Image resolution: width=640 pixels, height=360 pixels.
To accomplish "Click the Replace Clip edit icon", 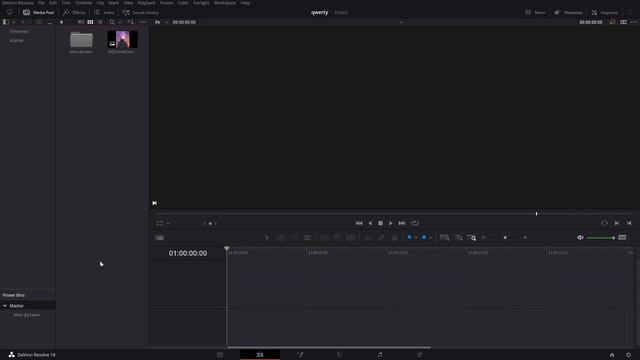I will pyautogui.click(x=351, y=238).
